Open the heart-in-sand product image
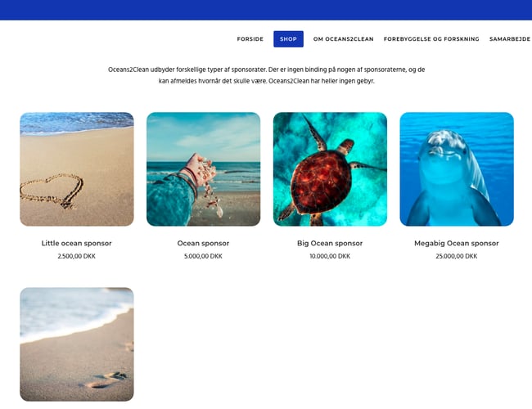The image size is (532, 409). point(77,169)
